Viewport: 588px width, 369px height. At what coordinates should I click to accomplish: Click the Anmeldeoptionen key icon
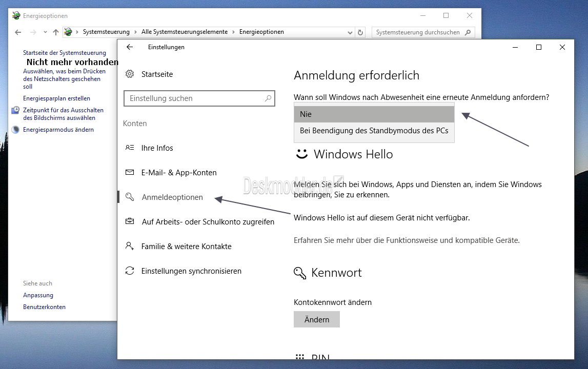click(130, 197)
